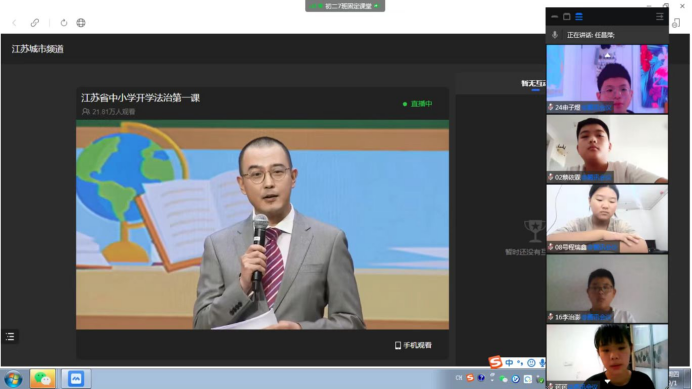692x389 pixels.
Task: Open the globe browser icon
Action: click(81, 23)
